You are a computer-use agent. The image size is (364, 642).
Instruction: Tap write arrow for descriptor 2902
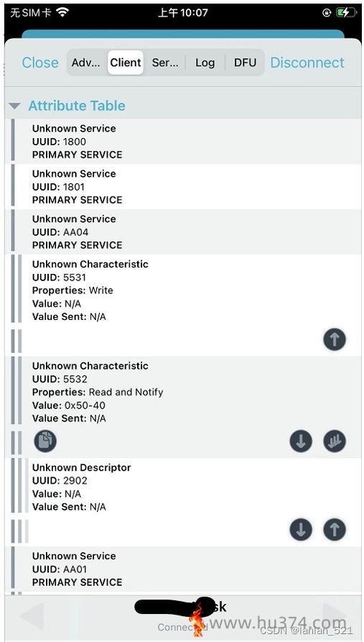(x=335, y=529)
